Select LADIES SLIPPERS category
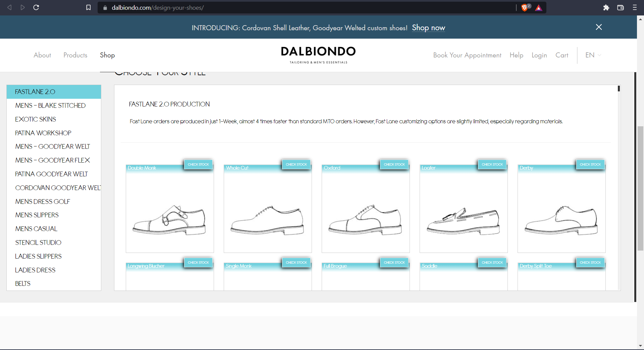The height and width of the screenshot is (350, 644). click(x=54, y=256)
